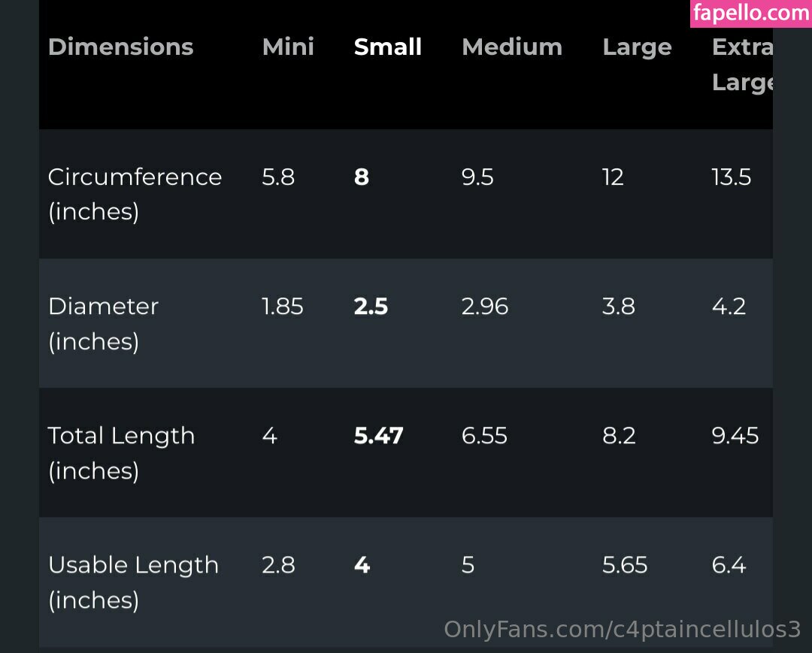Click the Medium diameter value 2.96

click(484, 306)
